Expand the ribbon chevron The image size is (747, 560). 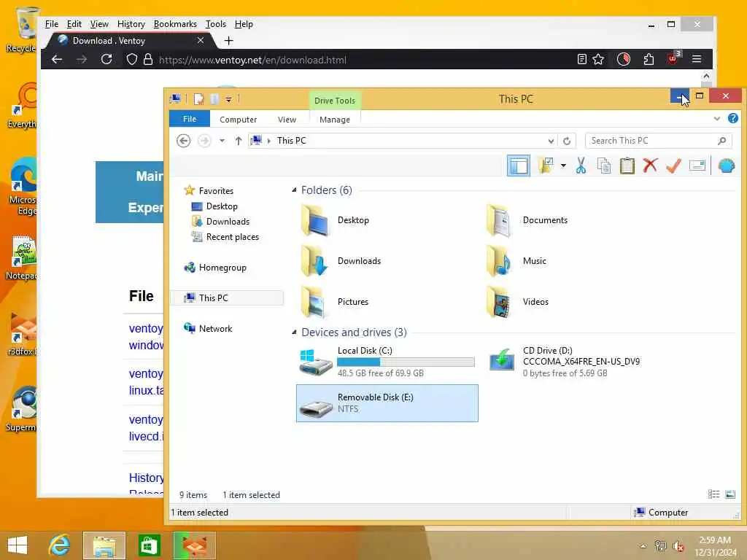[716, 119]
